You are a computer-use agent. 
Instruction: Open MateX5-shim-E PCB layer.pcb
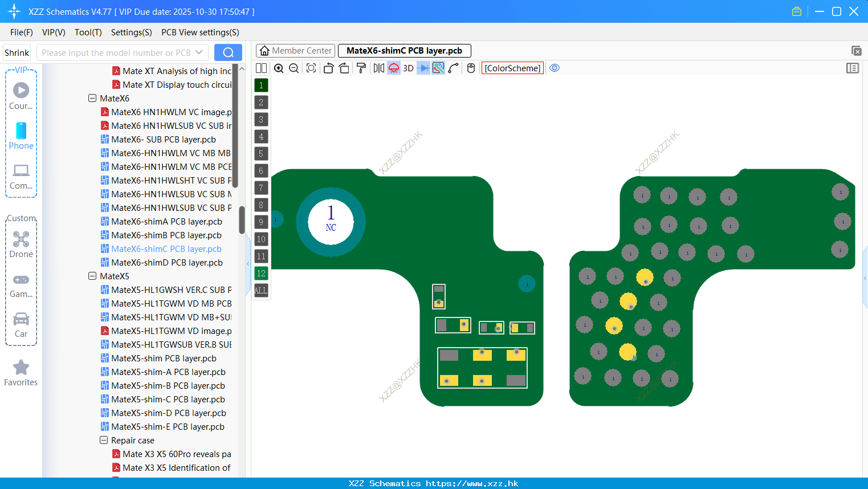point(168,426)
